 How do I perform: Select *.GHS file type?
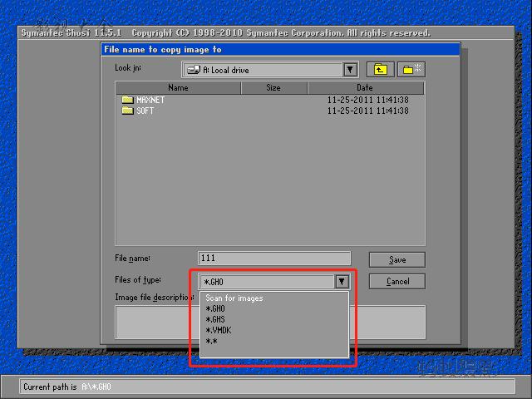(215, 319)
